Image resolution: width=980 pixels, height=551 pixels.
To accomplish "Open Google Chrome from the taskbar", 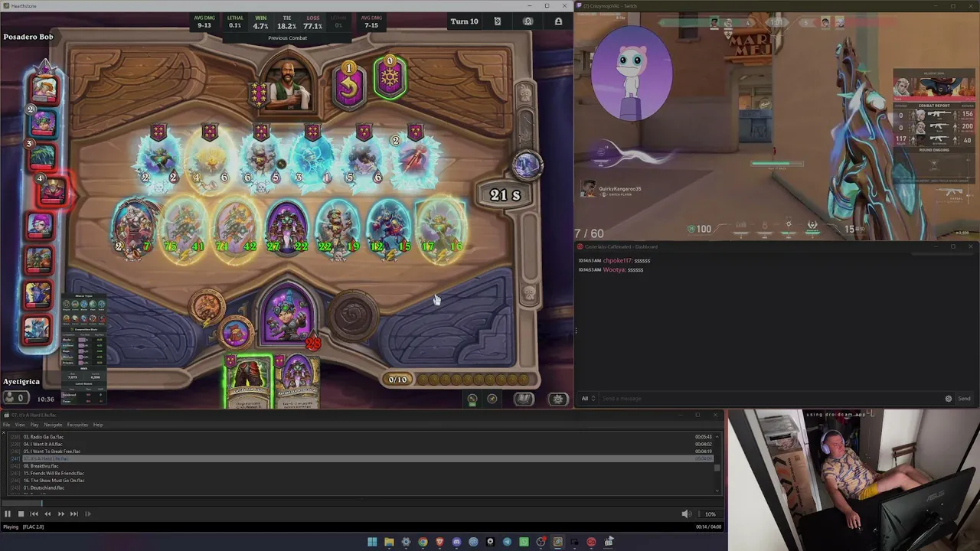I will click(x=423, y=542).
